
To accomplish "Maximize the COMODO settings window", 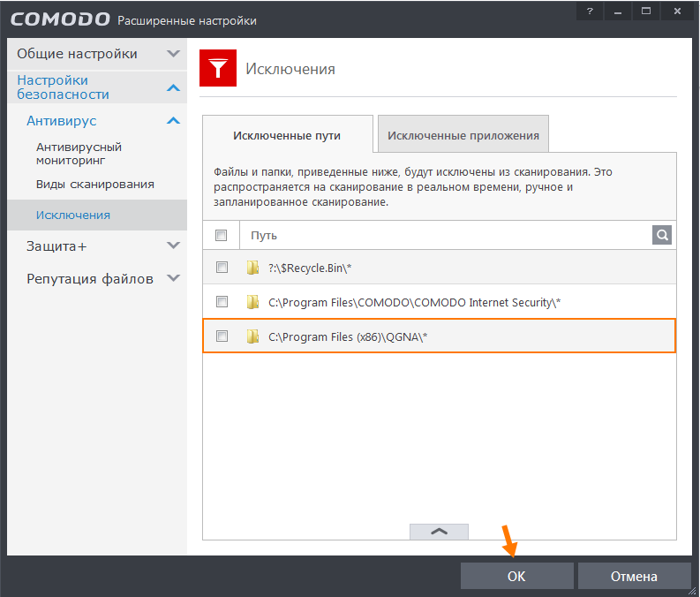I will click(646, 11).
